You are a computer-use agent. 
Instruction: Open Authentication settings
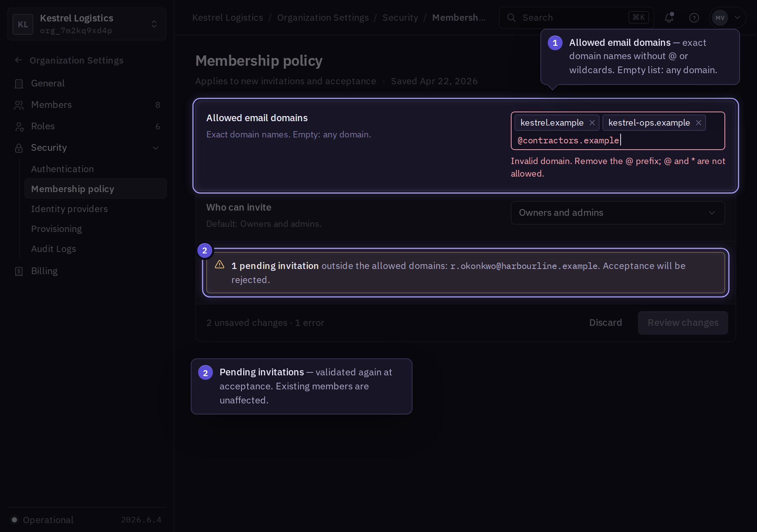click(x=96, y=169)
